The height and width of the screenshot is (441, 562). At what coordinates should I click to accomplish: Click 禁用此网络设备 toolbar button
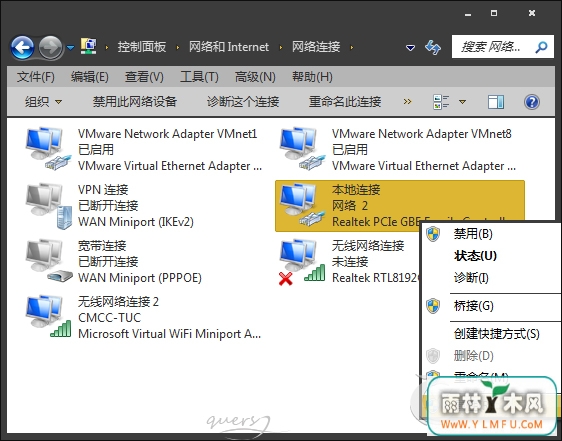(x=135, y=102)
